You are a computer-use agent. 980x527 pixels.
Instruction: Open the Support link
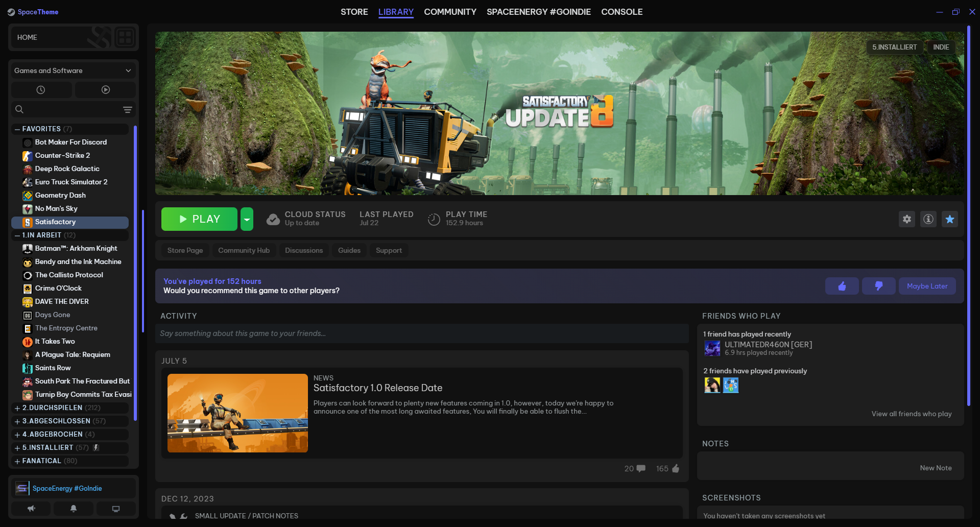(x=389, y=250)
